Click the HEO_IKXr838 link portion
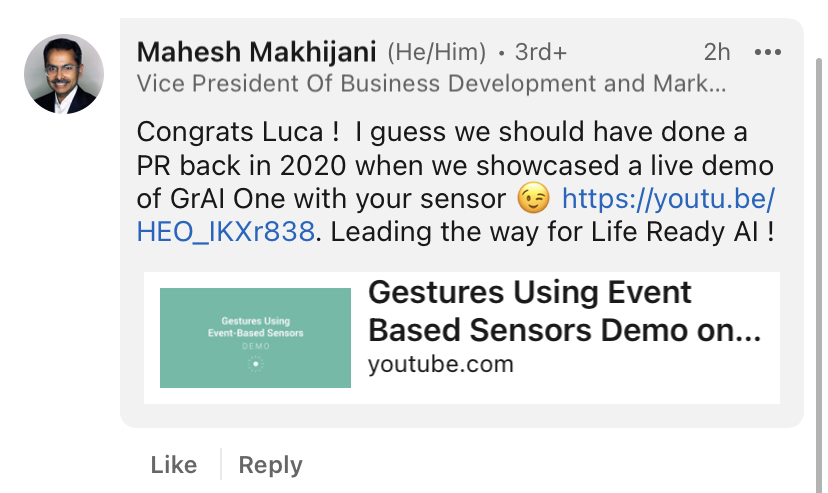828x493 pixels. (226, 233)
